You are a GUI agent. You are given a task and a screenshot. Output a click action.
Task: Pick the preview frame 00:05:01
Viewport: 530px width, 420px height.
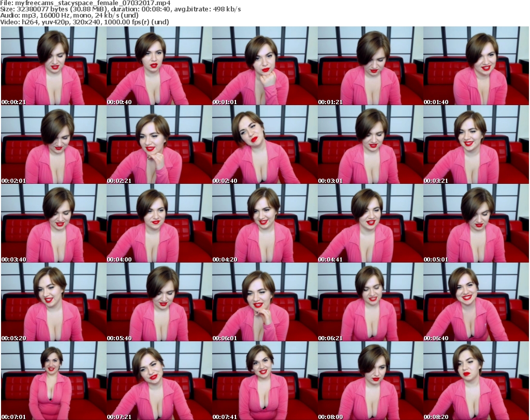click(x=476, y=223)
